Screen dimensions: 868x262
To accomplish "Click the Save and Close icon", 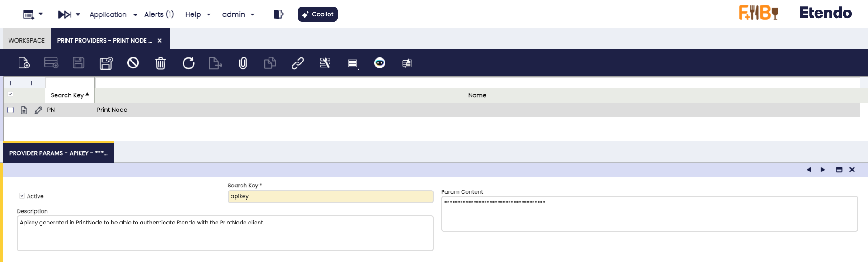I will coord(106,63).
